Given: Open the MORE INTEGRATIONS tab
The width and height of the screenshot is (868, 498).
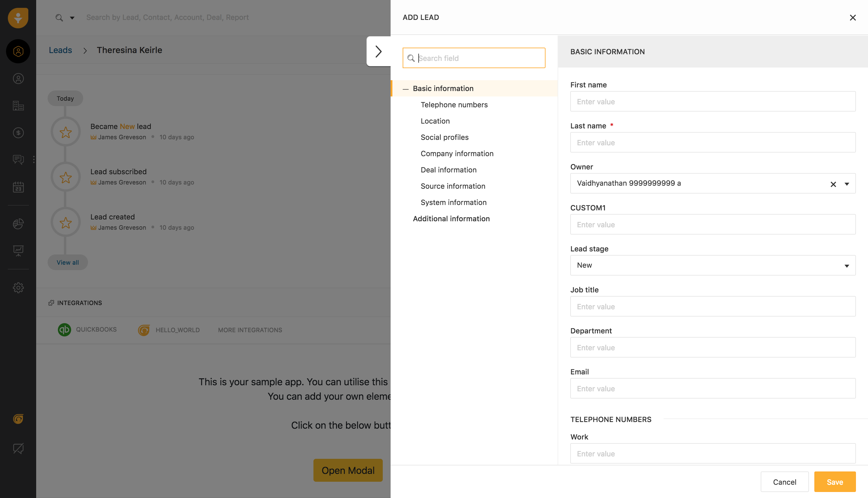Looking at the screenshot, I should point(250,330).
